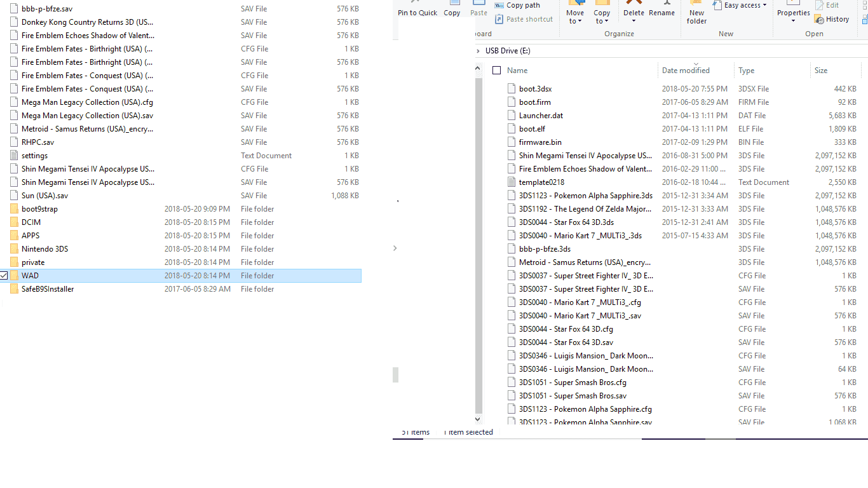Viewport: 868px width, 488px height.
Task: Click the boot.3dsx file icon
Action: click(512, 89)
